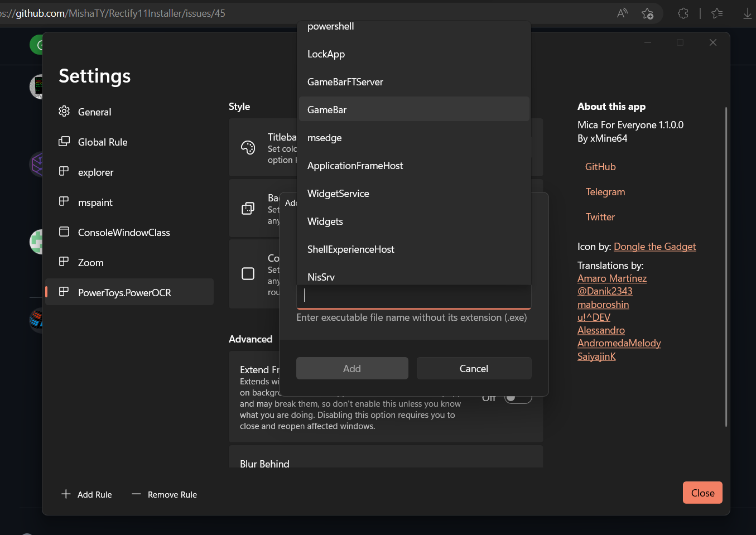Toggle the Extend Frame switch
The width and height of the screenshot is (756, 535).
point(518,398)
